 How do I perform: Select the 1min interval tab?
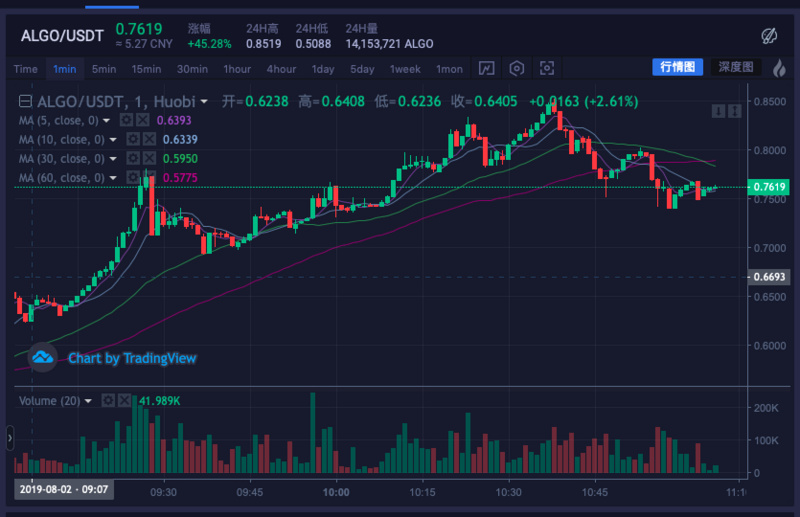tap(65, 69)
